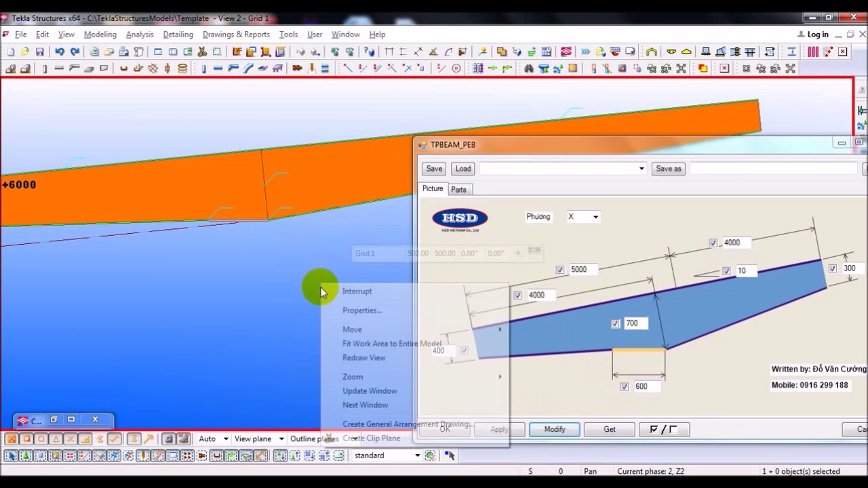Switch to the Parts tab
This screenshot has width=868, height=488.
458,190
